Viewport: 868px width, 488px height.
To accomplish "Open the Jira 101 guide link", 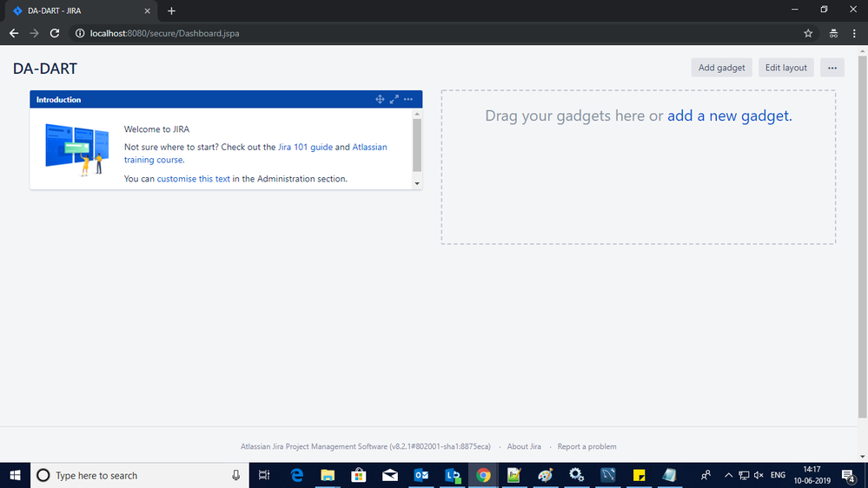I will tap(305, 147).
